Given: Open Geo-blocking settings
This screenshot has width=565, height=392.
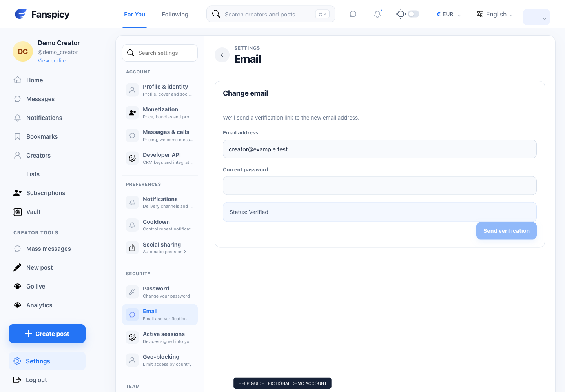Looking at the screenshot, I should [x=160, y=360].
